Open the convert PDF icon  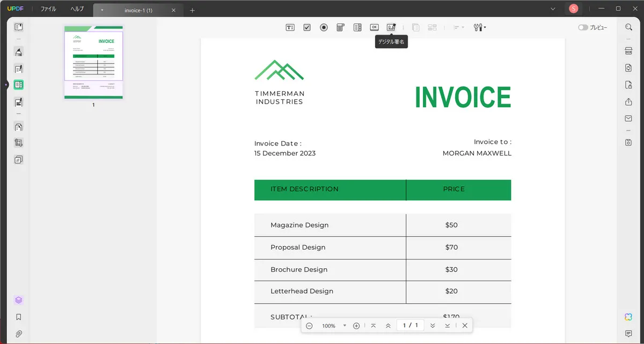coord(628,68)
